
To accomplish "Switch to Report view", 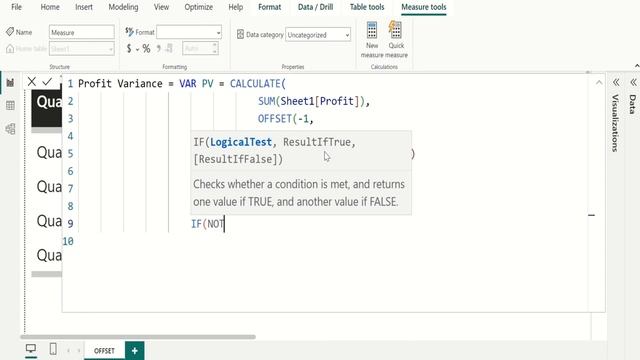I will point(10,83).
